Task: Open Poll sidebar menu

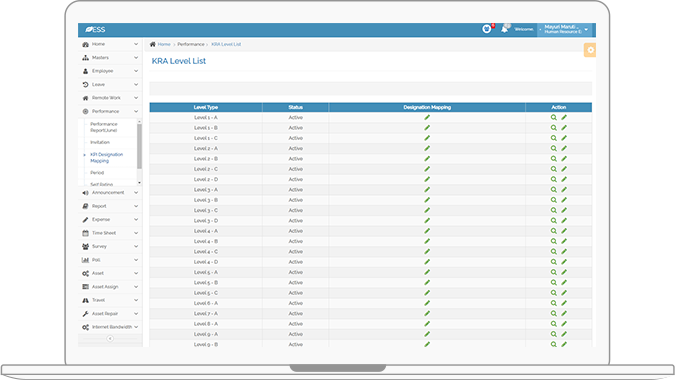Action: click(x=110, y=260)
